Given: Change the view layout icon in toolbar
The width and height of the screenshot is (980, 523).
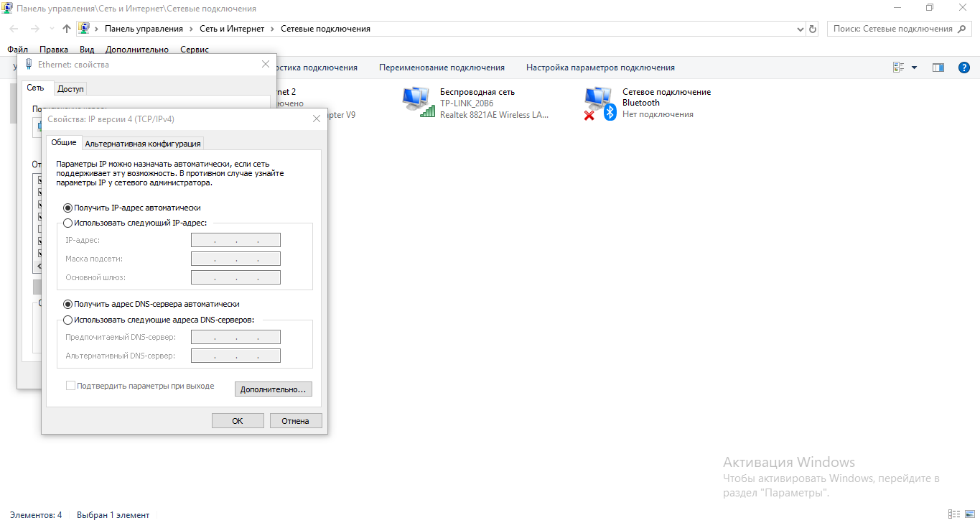Looking at the screenshot, I should [x=898, y=68].
